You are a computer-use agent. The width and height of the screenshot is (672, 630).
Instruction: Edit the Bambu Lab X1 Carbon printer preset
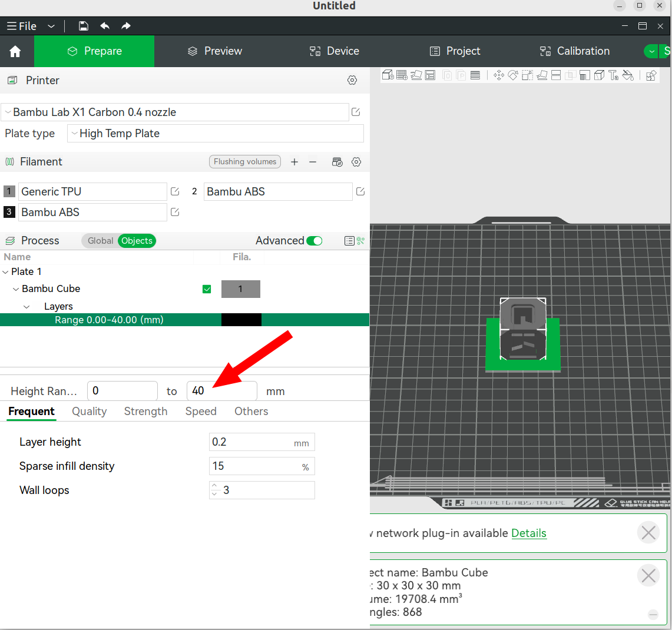[356, 112]
